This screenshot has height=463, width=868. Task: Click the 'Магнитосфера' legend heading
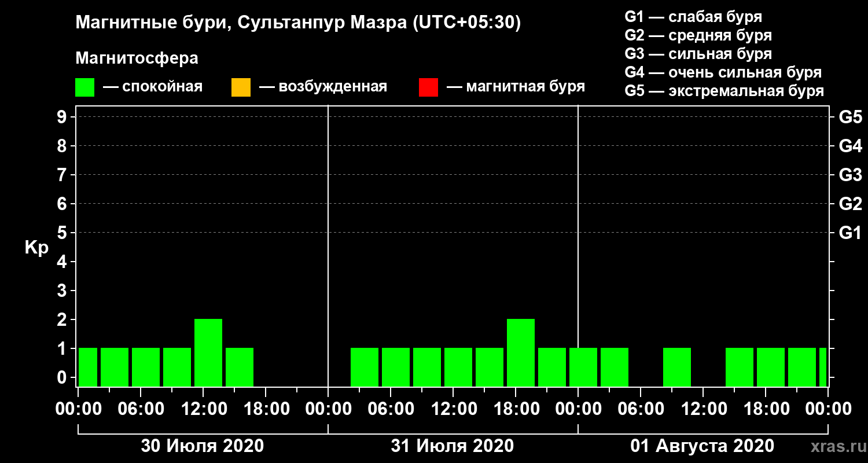pyautogui.click(x=137, y=58)
